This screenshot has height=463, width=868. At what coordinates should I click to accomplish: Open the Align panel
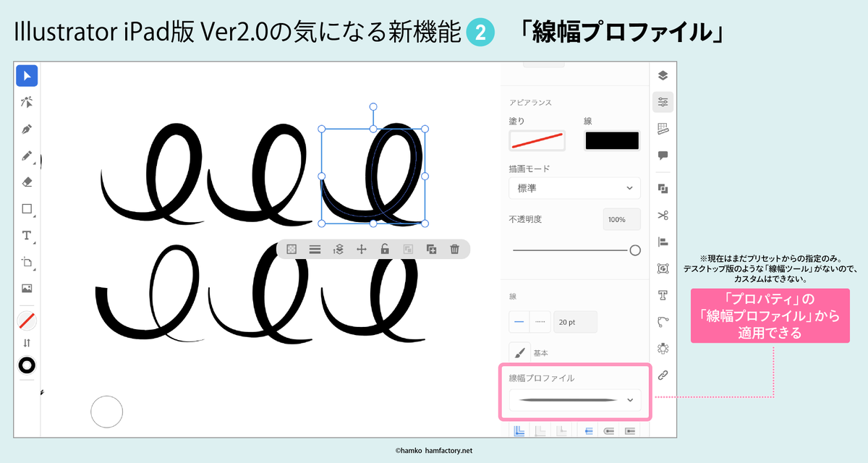click(x=663, y=242)
